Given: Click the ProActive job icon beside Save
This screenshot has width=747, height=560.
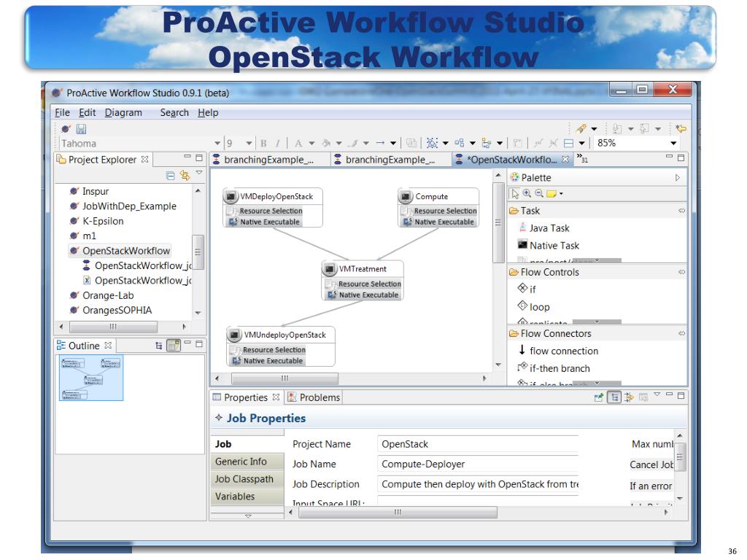Looking at the screenshot, I should (66, 128).
